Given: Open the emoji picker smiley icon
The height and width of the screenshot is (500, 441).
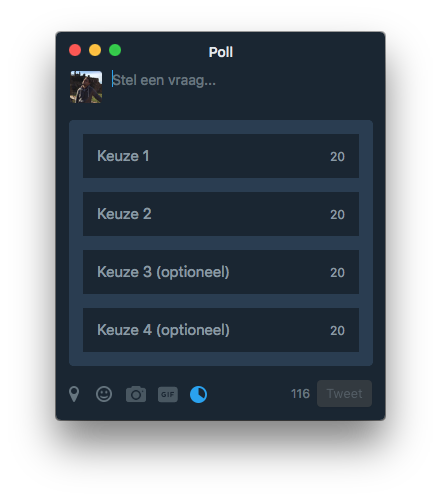Looking at the screenshot, I should [104, 394].
